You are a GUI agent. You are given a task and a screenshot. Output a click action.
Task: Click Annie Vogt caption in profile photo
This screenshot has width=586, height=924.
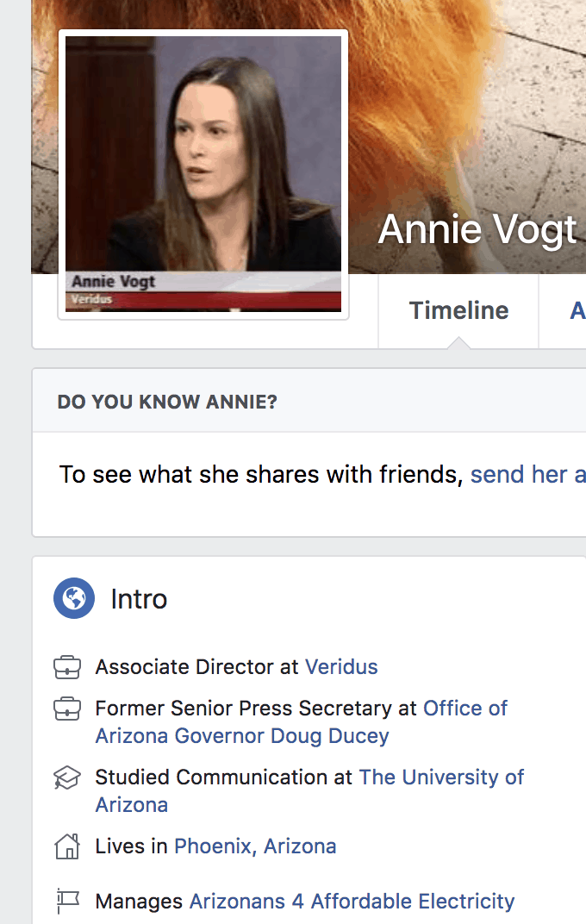(114, 282)
